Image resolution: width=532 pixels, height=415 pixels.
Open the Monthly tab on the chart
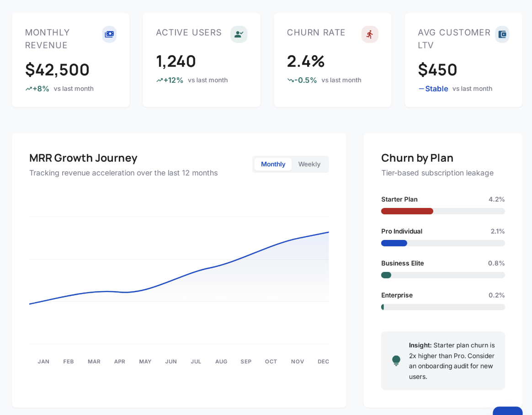273,164
